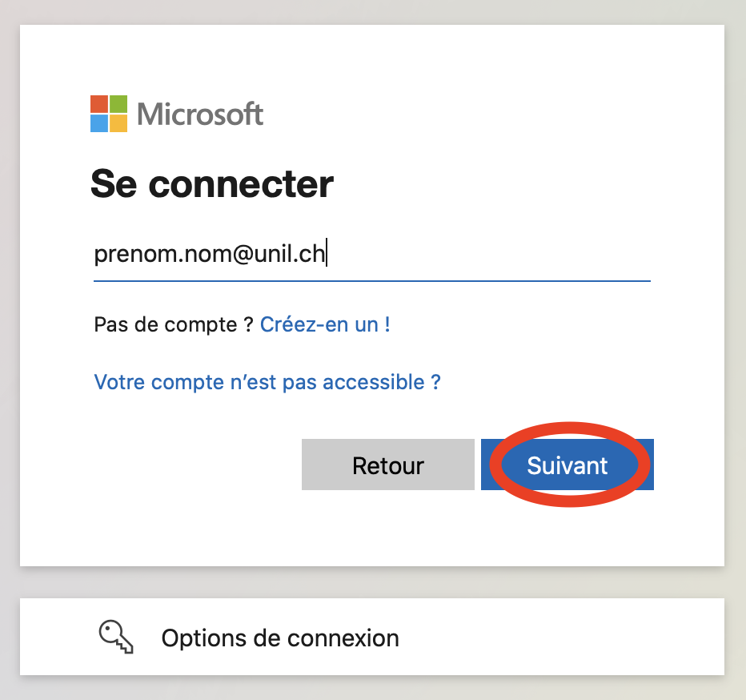Click empty space right of email text in field
This screenshot has width=746, height=700.
[x=496, y=255]
